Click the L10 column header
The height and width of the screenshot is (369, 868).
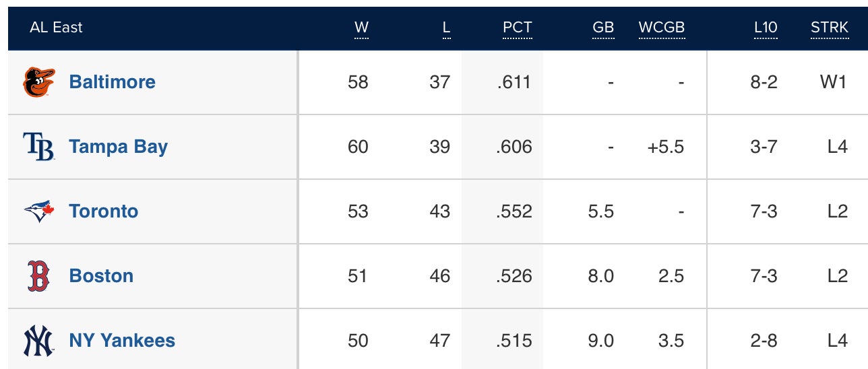766,28
